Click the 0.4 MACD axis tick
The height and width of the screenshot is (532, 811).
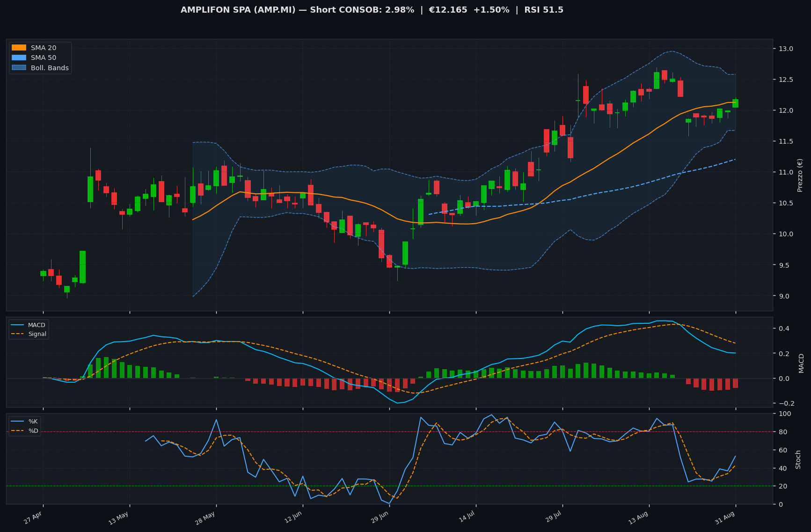tap(783, 328)
